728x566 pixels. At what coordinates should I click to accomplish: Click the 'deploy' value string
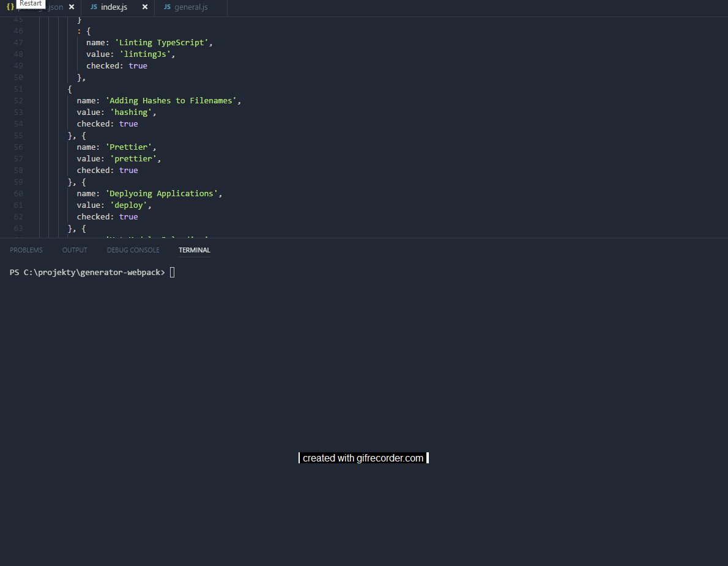point(128,205)
